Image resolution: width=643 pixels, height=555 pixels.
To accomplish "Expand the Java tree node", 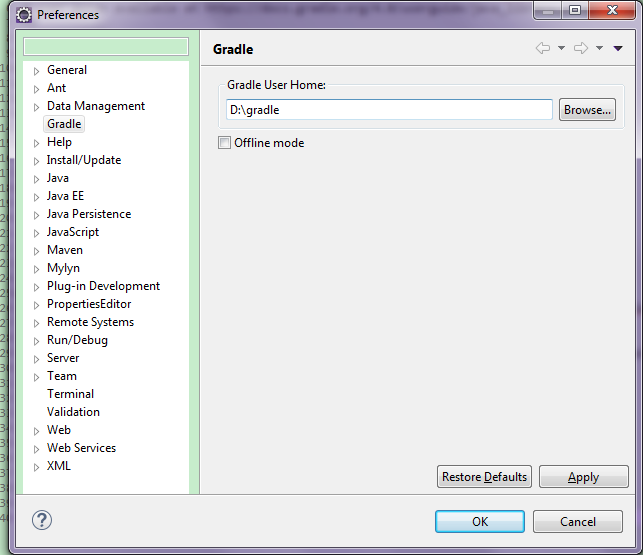I will coord(36,179).
